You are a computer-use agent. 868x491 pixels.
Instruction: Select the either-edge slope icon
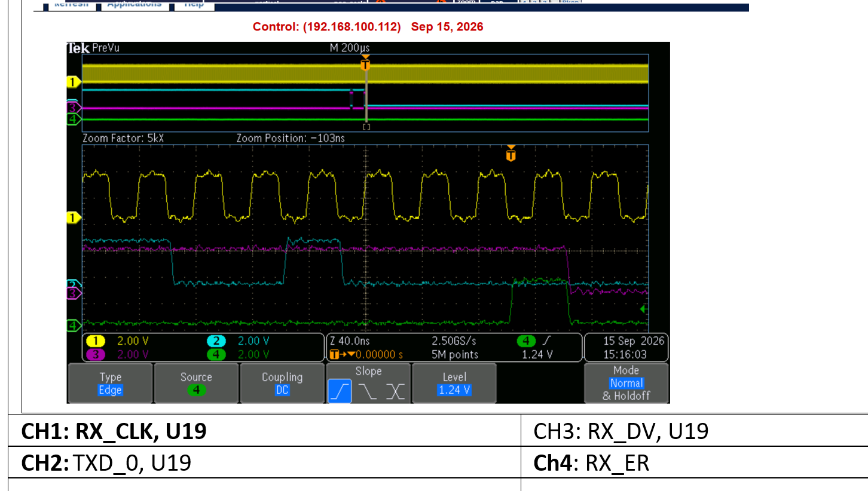coord(395,391)
